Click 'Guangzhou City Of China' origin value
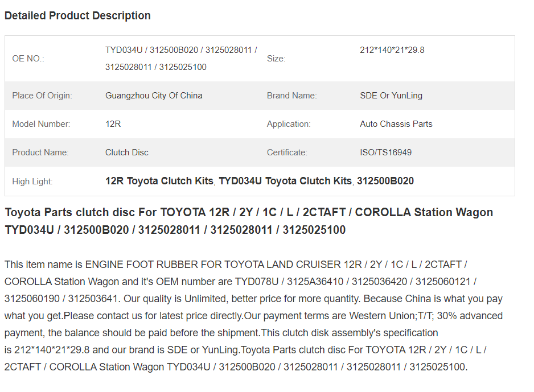Viewport: 534px width, 392px height. [154, 96]
